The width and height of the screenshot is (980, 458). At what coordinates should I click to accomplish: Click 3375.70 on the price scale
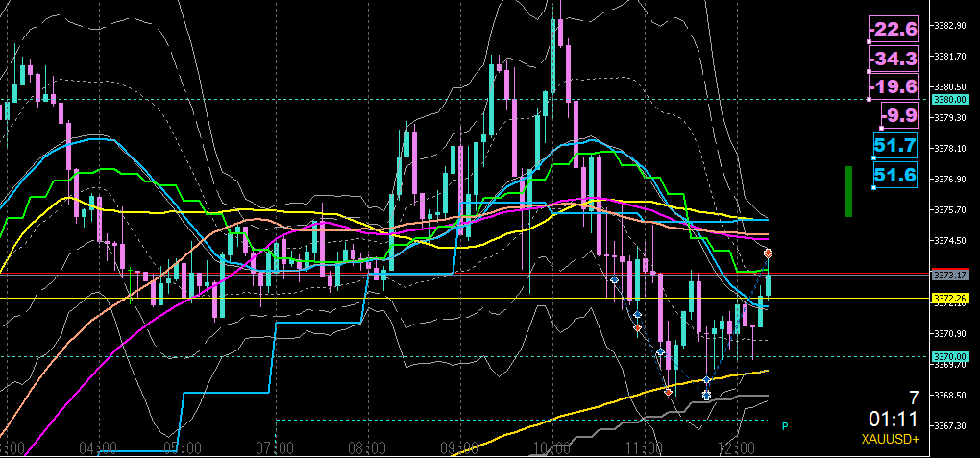[x=950, y=209]
